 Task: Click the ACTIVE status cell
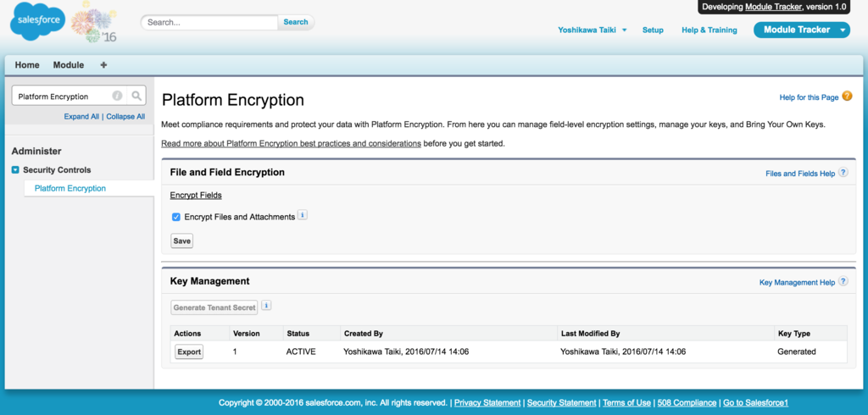tap(301, 351)
